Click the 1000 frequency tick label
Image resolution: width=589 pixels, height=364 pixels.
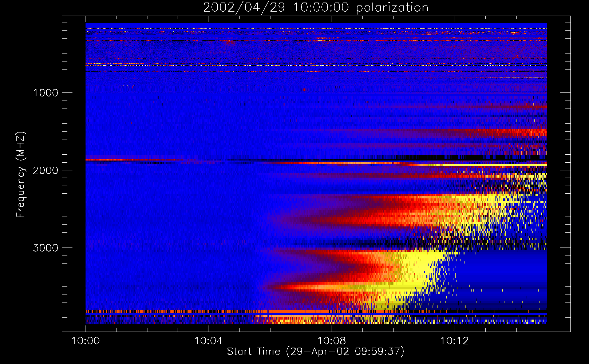point(46,93)
